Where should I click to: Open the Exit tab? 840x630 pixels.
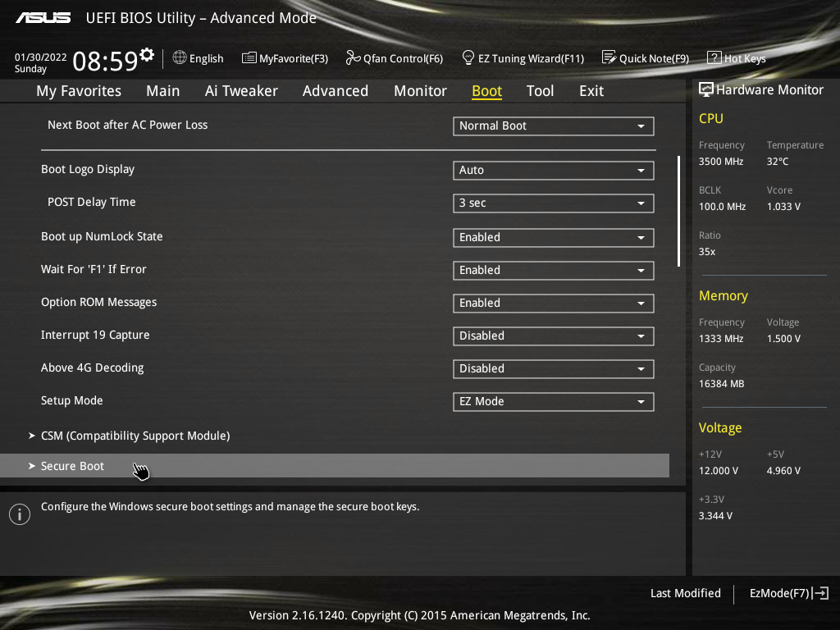click(591, 91)
